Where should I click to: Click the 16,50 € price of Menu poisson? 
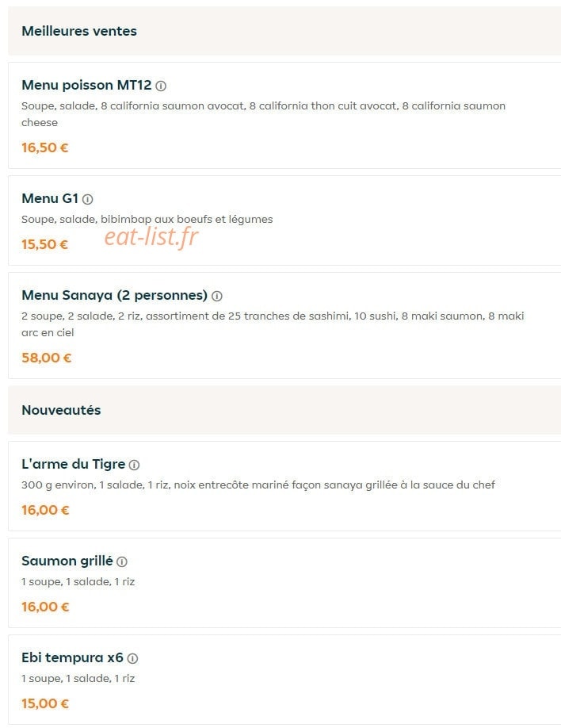click(x=45, y=148)
